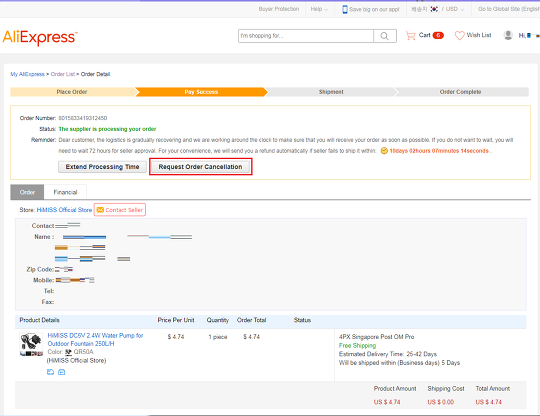Image resolution: width=540 pixels, height=416 pixels.
Task: Click the QR50A color swatch icon
Action: [68, 352]
